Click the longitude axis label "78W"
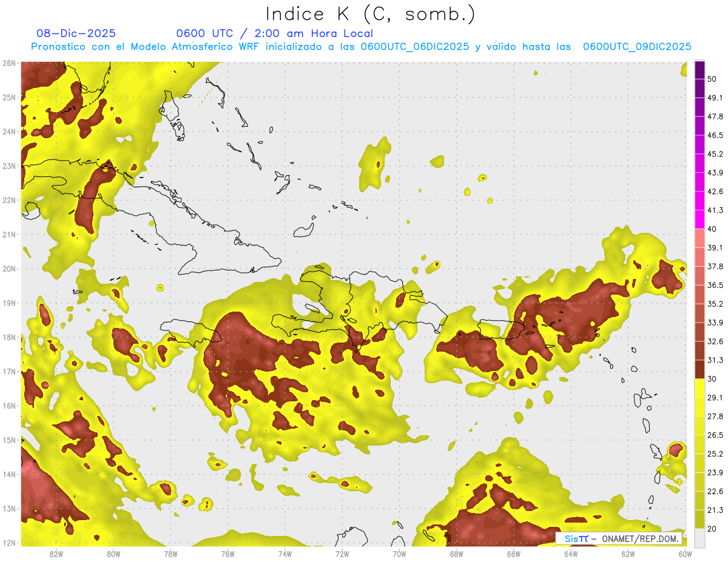728x562 pixels. (170, 554)
